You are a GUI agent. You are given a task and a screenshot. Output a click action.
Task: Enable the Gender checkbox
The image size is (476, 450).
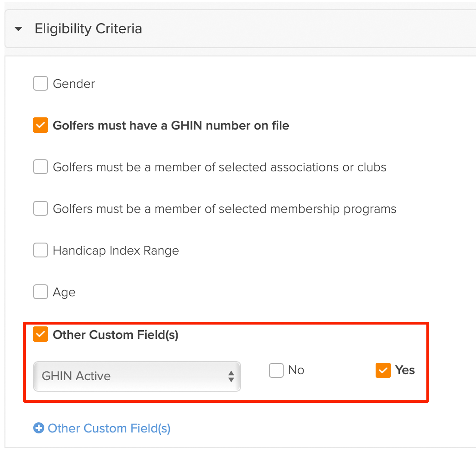(40, 83)
